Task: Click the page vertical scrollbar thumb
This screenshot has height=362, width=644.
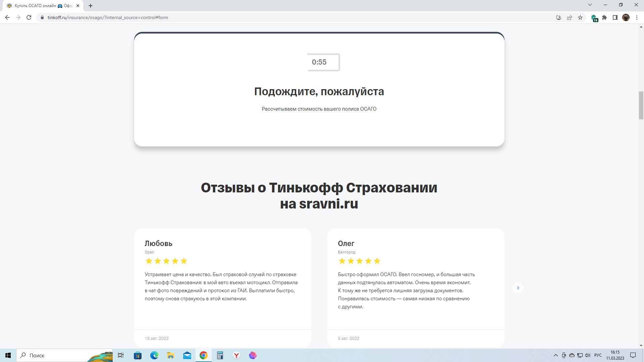Action: pos(641,105)
